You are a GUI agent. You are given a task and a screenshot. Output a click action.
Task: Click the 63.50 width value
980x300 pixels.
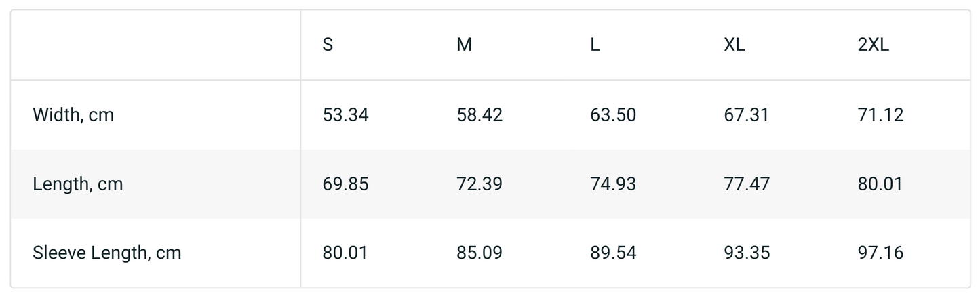click(x=613, y=115)
